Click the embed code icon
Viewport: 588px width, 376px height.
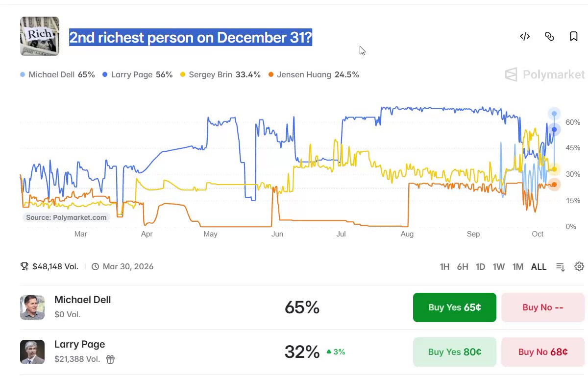point(525,36)
